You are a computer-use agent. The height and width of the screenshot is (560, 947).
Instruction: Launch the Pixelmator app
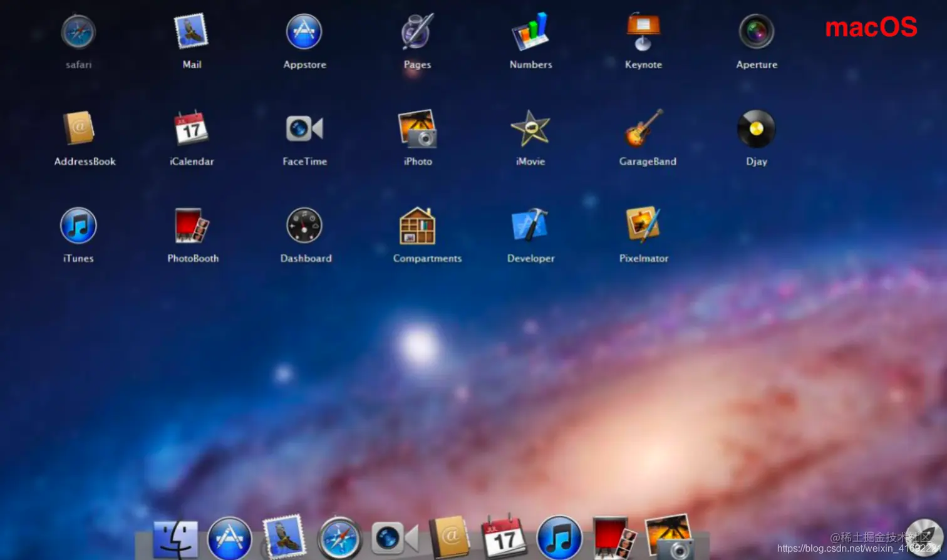pos(643,224)
